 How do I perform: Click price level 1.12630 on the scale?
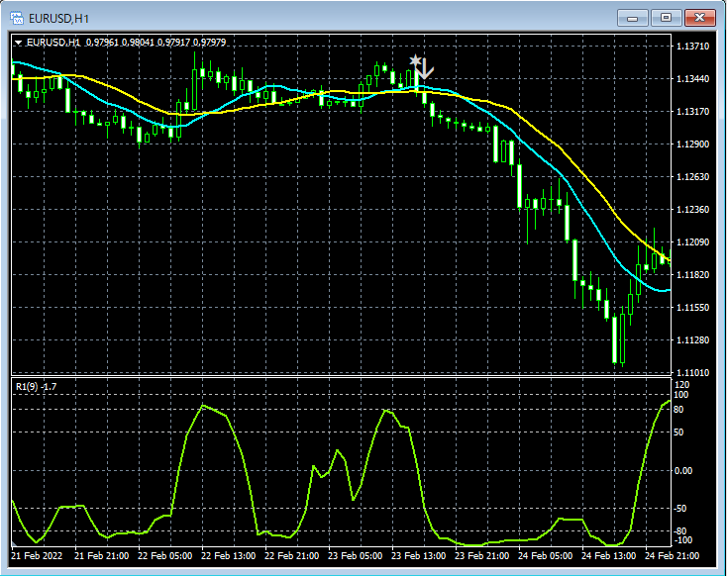point(692,177)
